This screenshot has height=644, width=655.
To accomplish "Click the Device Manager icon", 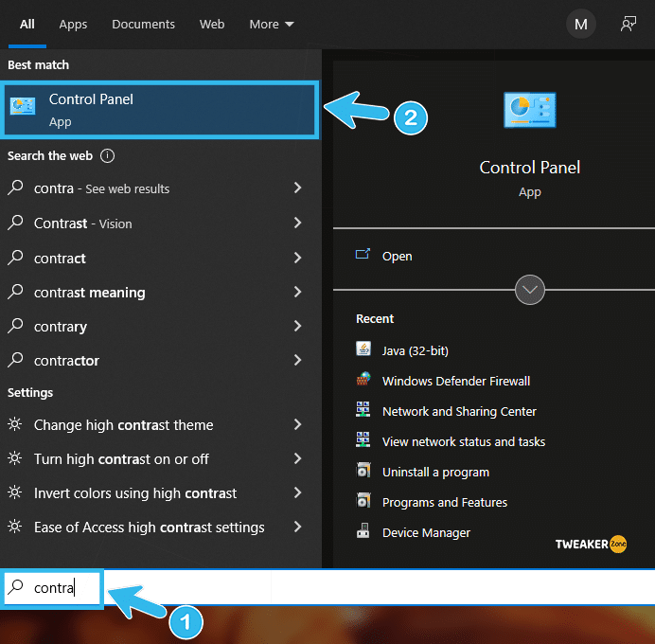I will pos(363,530).
